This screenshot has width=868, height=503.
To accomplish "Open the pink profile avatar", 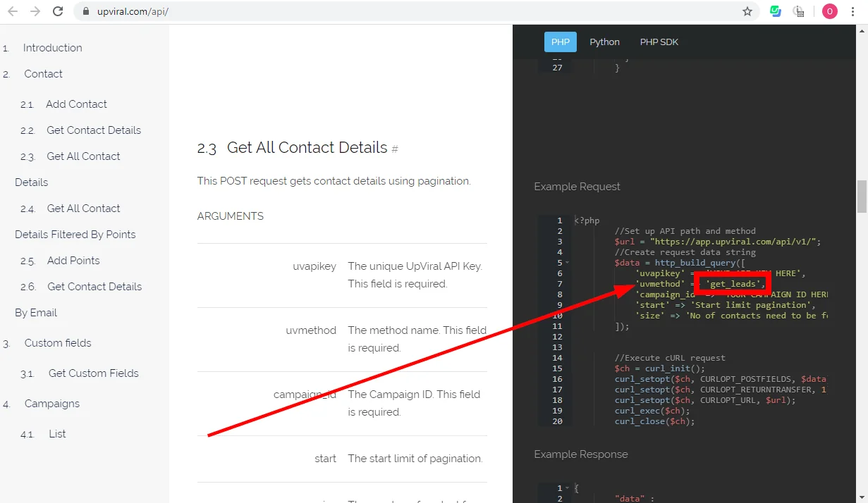I will coord(829,11).
